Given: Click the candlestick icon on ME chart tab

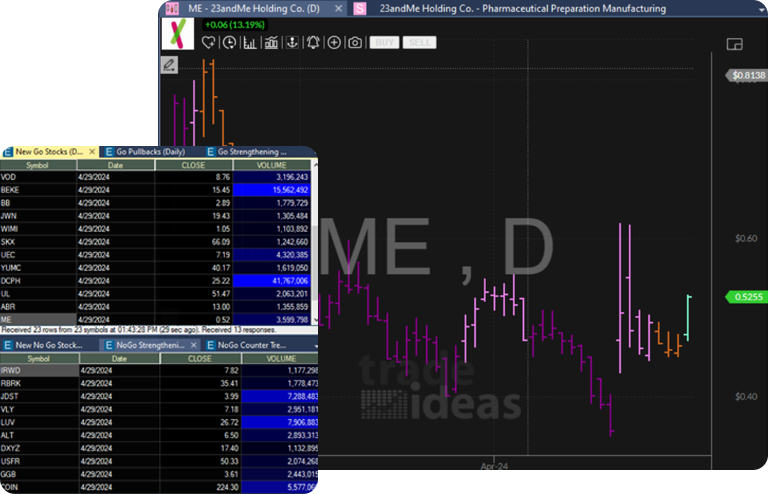Looking at the screenshot, I should (x=172, y=8).
